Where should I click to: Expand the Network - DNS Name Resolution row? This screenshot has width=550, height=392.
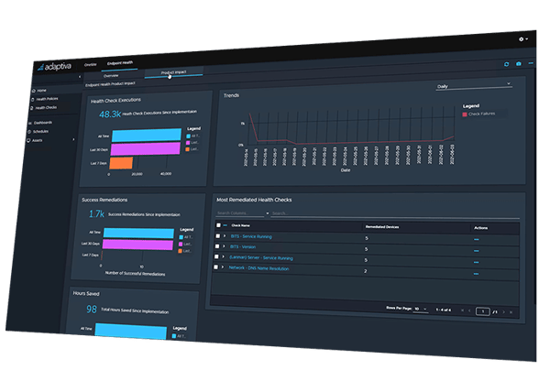[x=223, y=267]
